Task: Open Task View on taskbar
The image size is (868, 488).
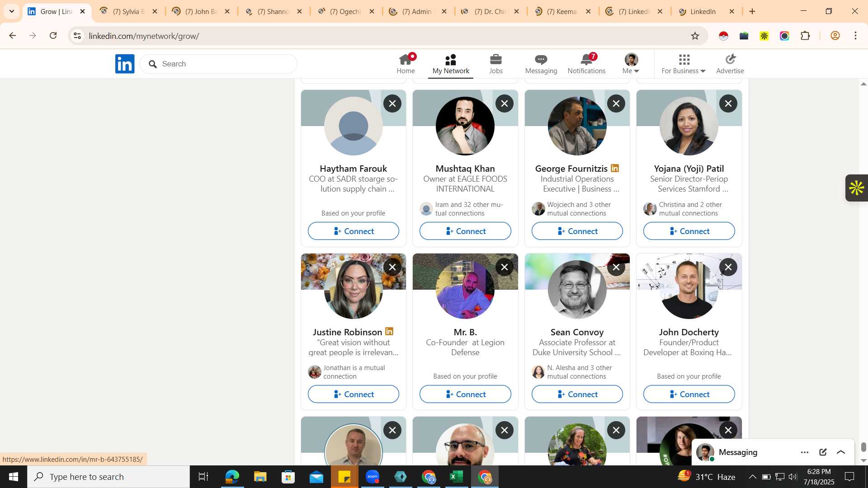Action: tap(203, 477)
